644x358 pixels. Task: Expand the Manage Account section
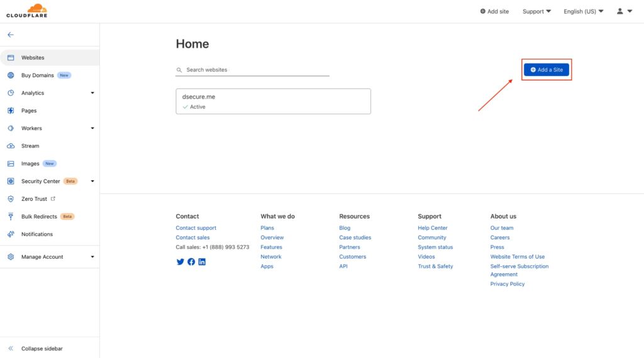pos(92,257)
